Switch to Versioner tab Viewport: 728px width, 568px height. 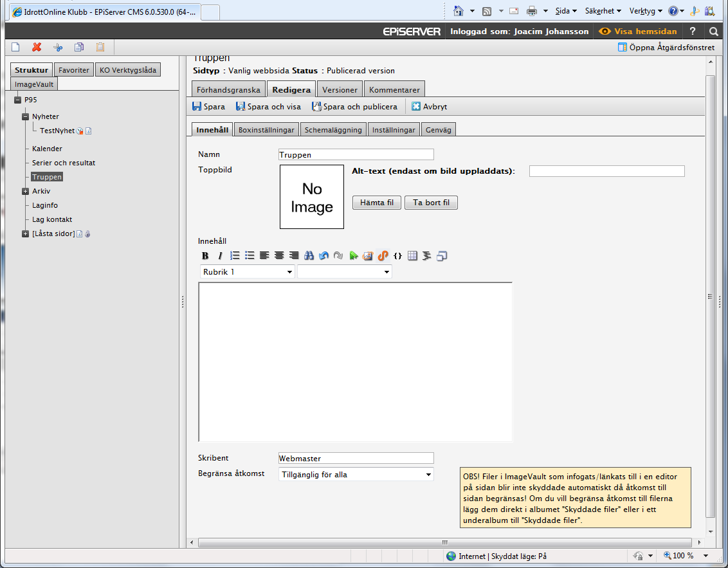coord(340,89)
